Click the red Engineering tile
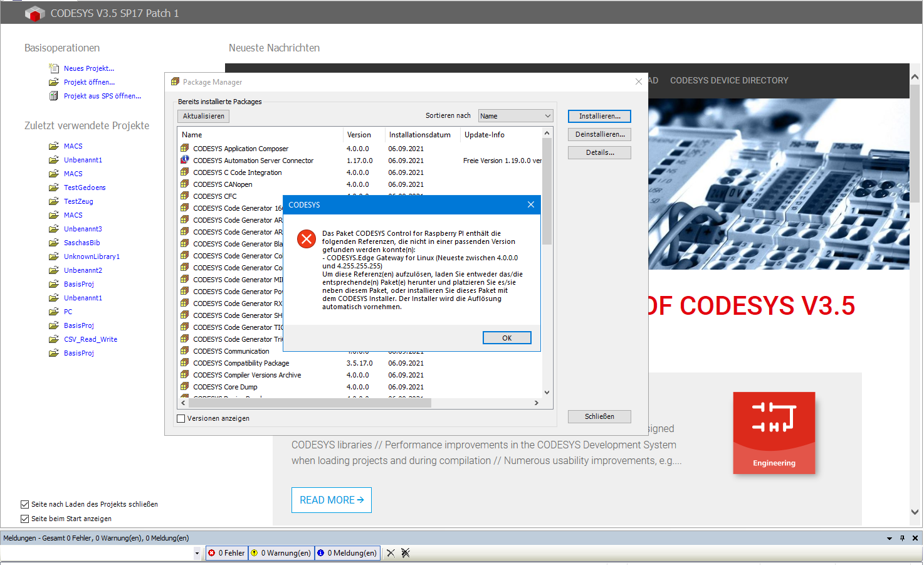 click(774, 433)
